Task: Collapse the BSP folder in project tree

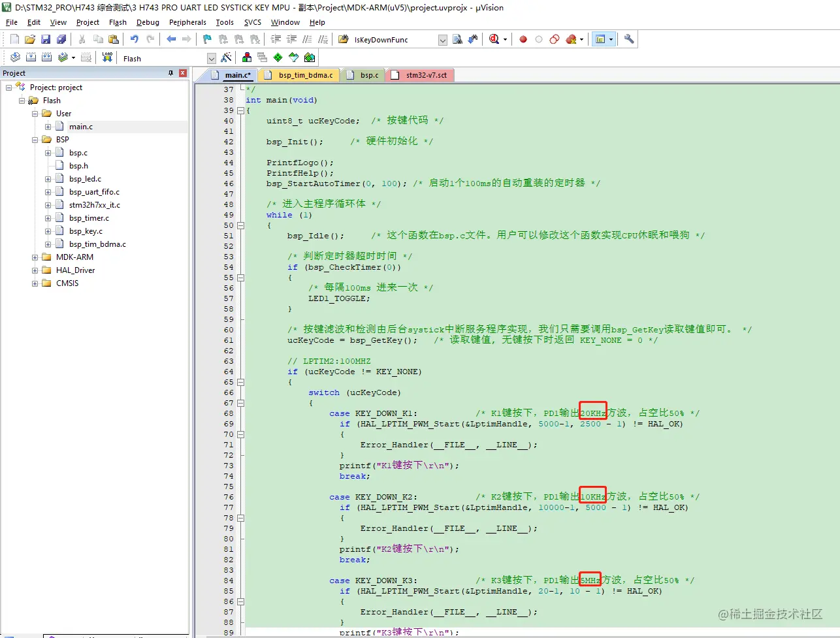Action: [x=35, y=140]
